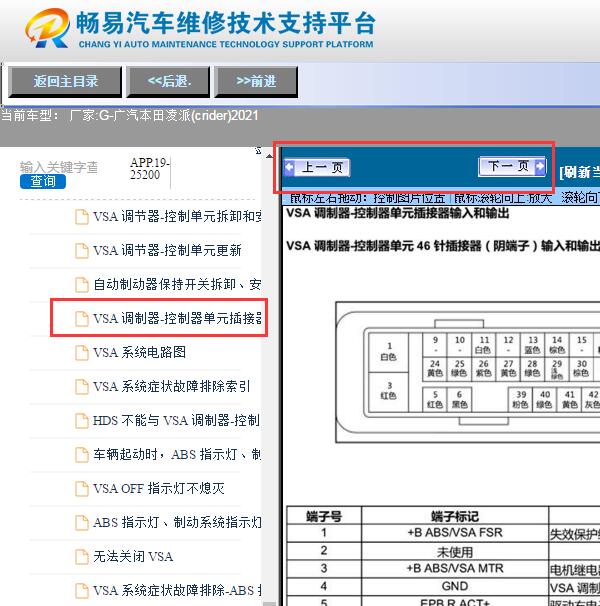The image size is (600, 606).
Task: Click sidebar scrollbar up arrow
Action: (269, 156)
